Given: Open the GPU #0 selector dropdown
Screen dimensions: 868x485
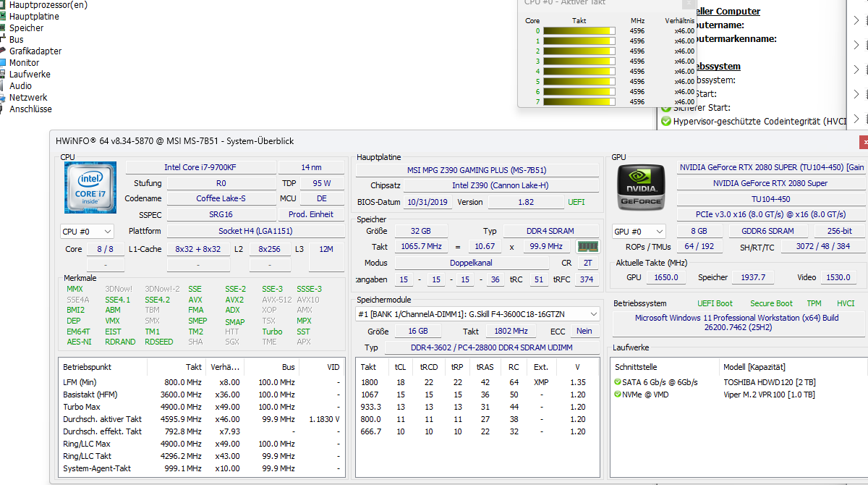Looking at the screenshot, I should pos(638,232).
